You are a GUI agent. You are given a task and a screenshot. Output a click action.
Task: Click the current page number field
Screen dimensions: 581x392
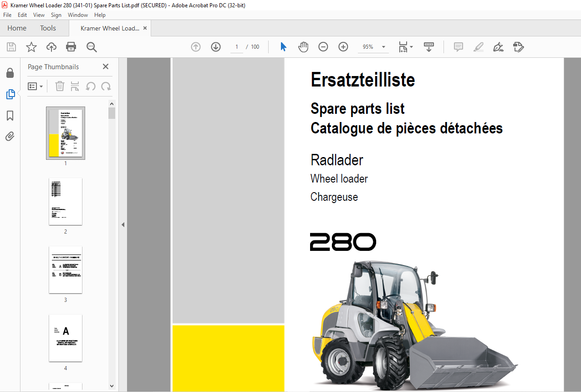tap(237, 47)
